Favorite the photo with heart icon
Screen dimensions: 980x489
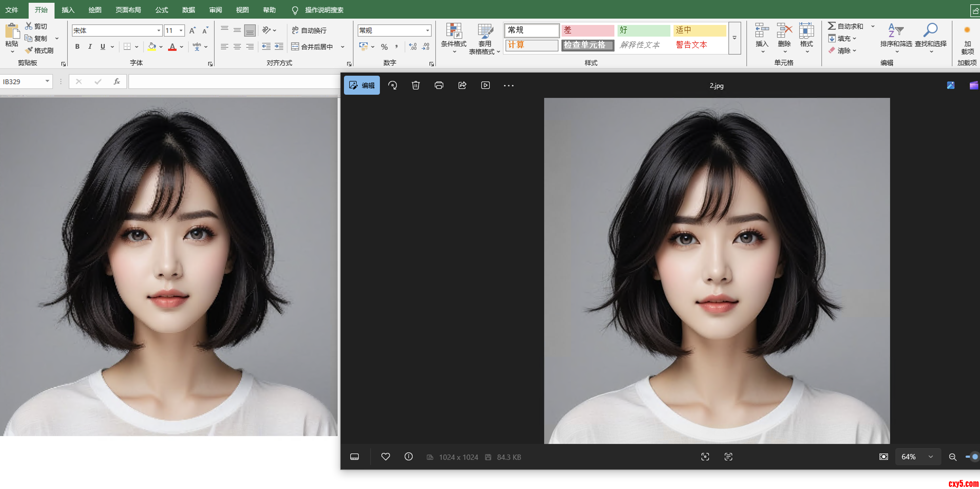coord(385,457)
